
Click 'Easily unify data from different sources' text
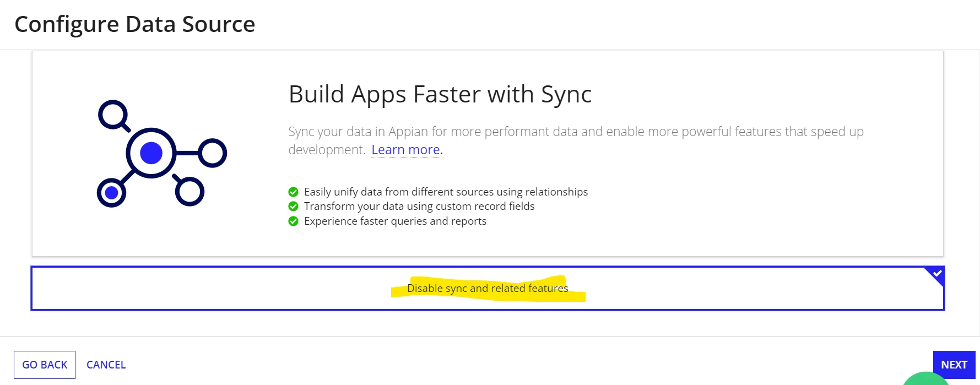click(x=446, y=192)
